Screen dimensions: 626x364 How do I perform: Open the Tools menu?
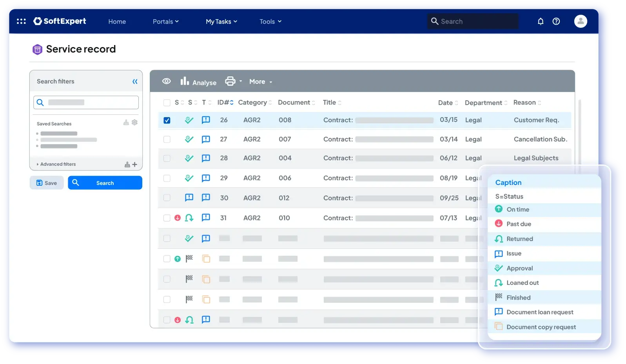[x=270, y=22]
